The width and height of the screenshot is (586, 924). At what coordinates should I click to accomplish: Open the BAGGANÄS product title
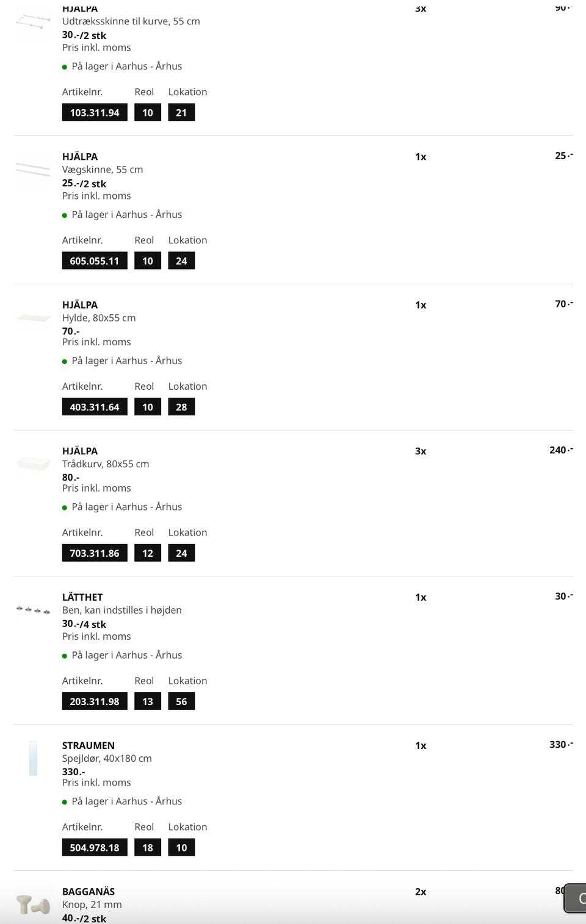(x=89, y=892)
